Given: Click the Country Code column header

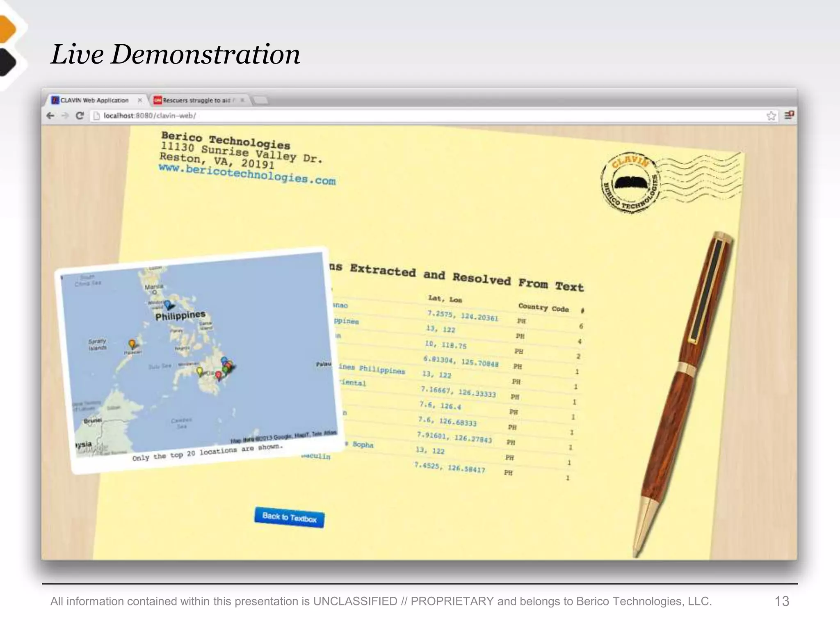Looking at the screenshot, I should click(543, 308).
